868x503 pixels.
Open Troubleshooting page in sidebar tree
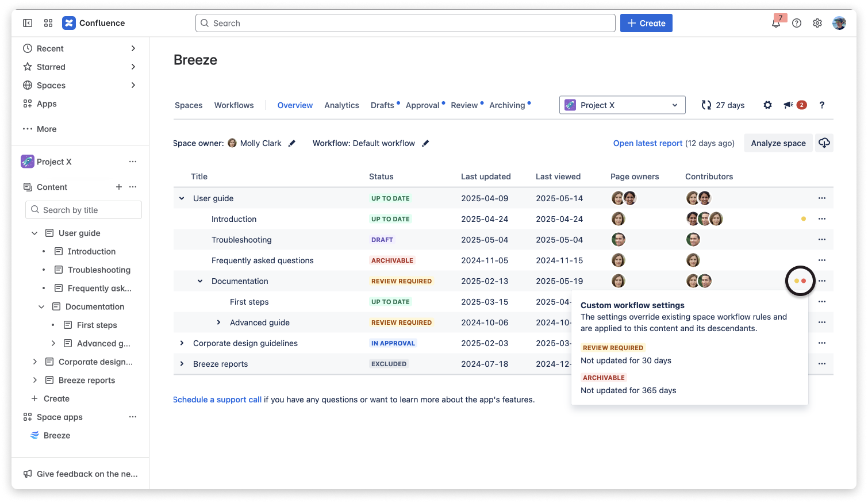pyautogui.click(x=99, y=270)
